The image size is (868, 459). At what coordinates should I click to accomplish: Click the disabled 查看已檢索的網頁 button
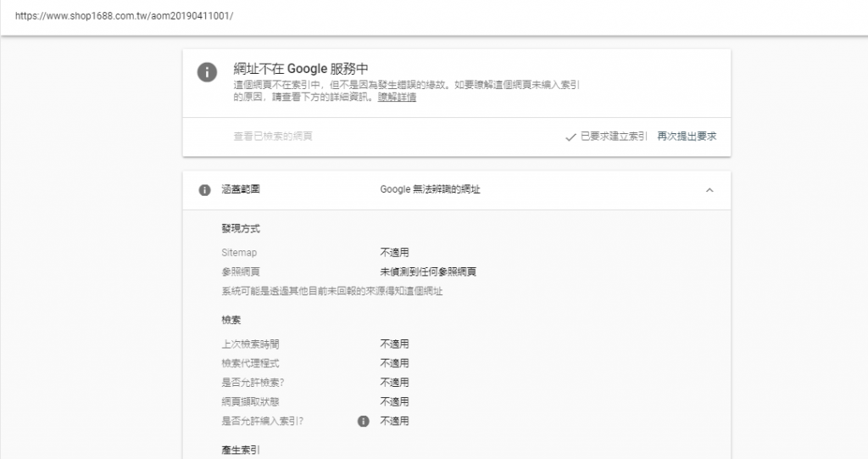coord(273,137)
